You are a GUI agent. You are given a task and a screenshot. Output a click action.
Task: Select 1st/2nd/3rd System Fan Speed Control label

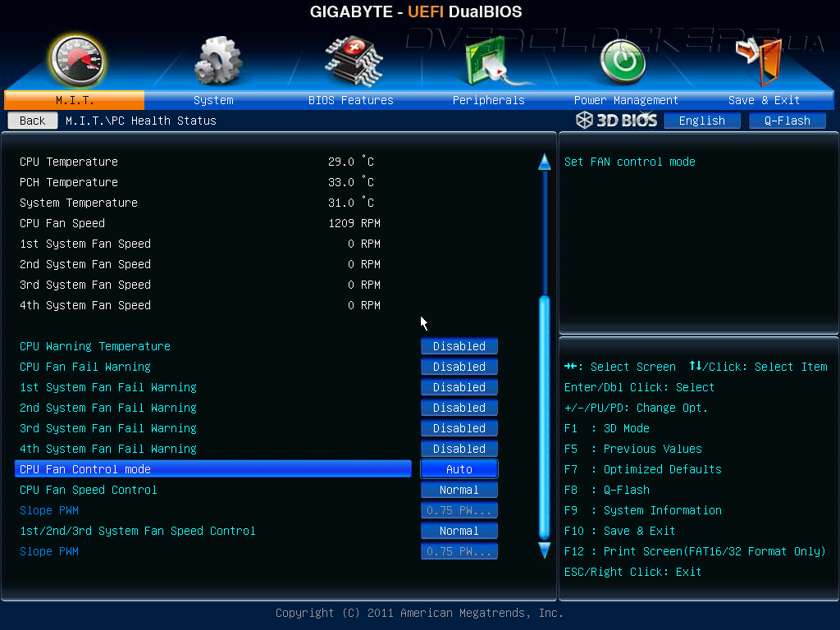coord(138,531)
